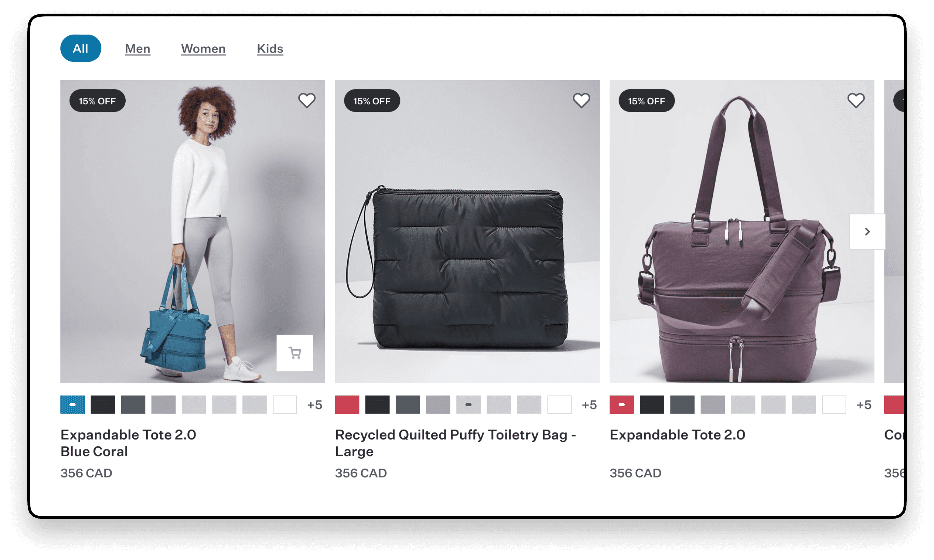Click 15% OFF badge on Blue Coral tote

[x=97, y=101]
